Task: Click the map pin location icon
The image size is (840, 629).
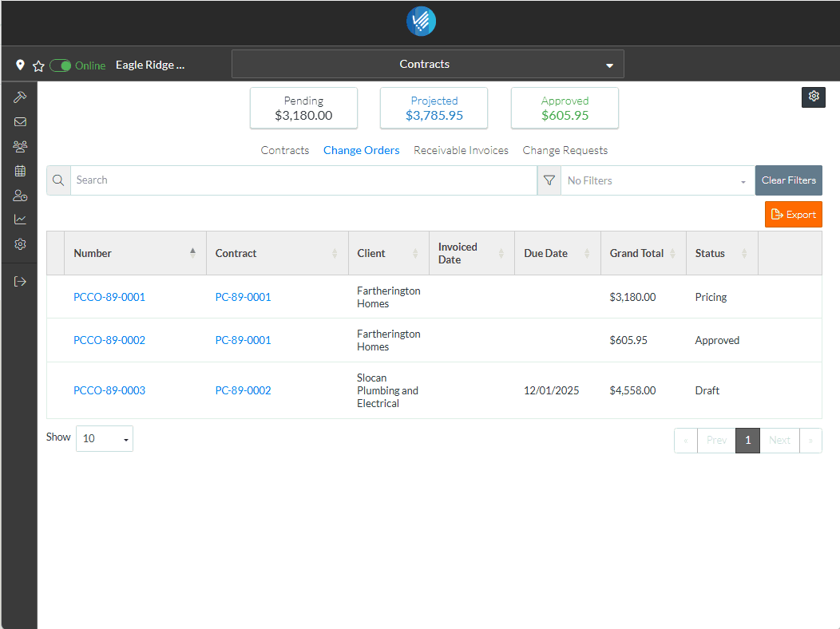Action: (x=20, y=65)
